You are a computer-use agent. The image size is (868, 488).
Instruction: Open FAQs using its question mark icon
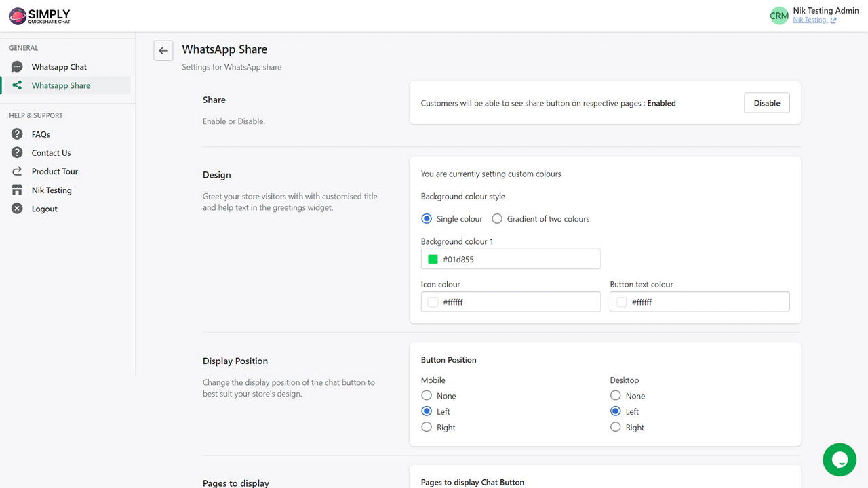[x=16, y=134]
